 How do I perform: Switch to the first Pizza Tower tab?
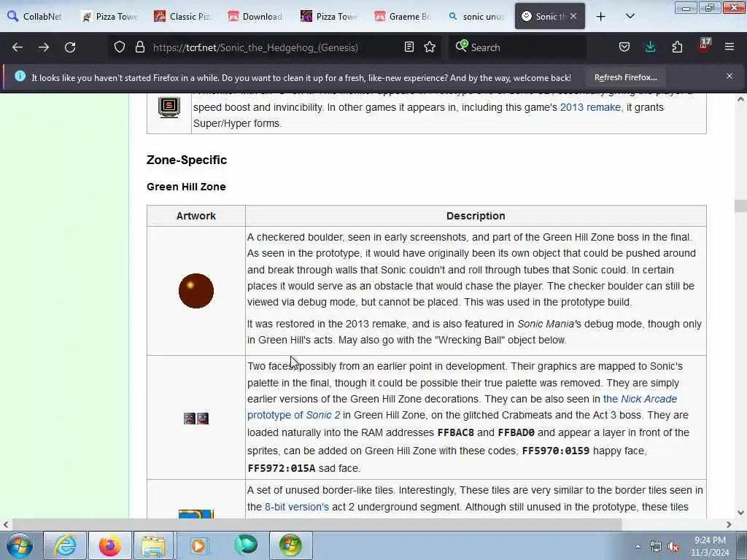click(x=109, y=16)
